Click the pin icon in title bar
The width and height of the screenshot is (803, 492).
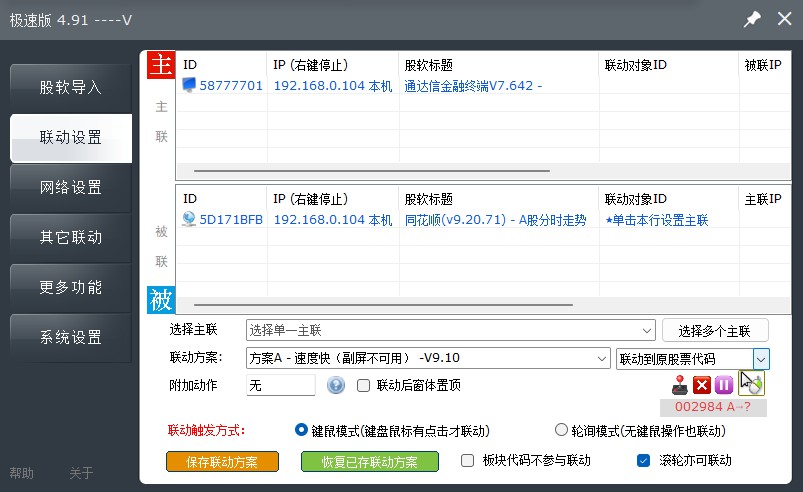pyautogui.click(x=752, y=19)
